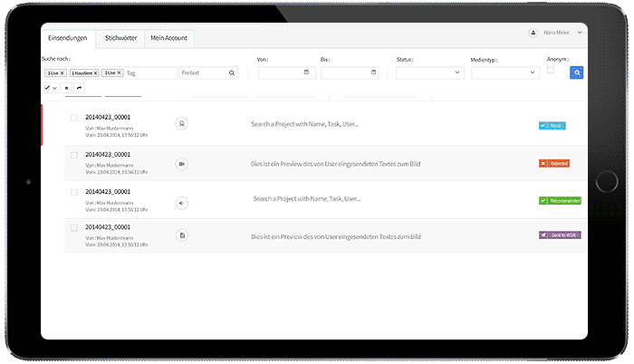
Task: Switch to the Einsendungen tab
Action: [x=68, y=38]
